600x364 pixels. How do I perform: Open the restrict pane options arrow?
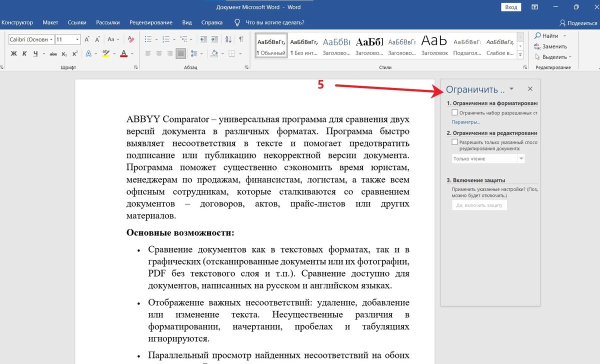[x=511, y=89]
